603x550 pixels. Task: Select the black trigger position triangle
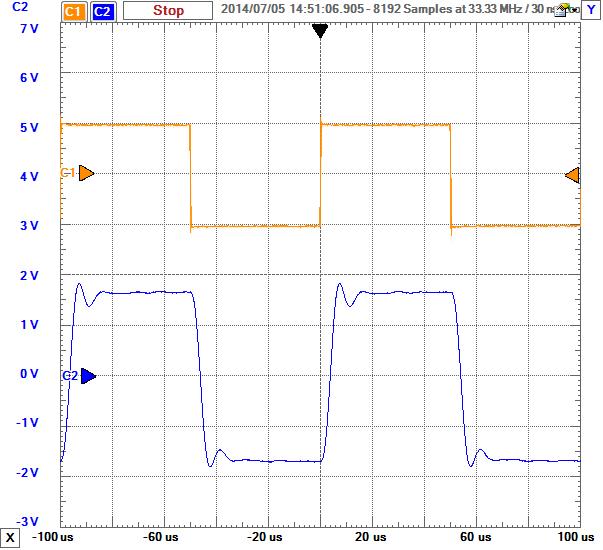320,31
